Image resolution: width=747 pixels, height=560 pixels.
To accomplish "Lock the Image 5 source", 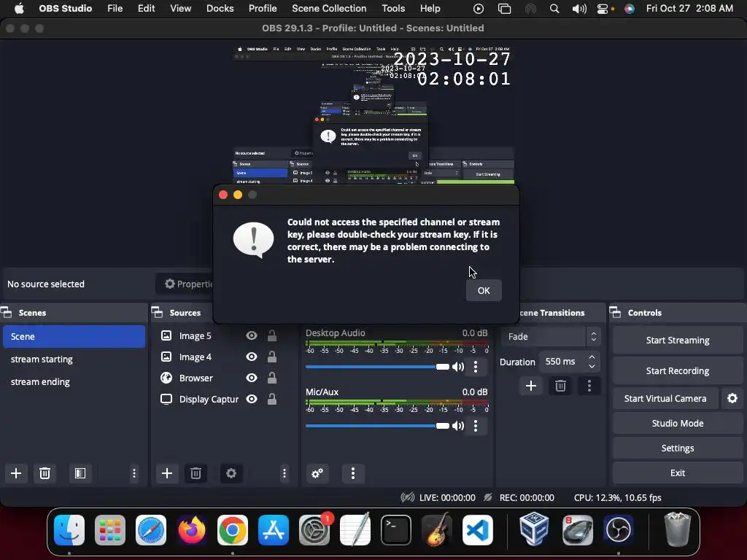I will 272,335.
